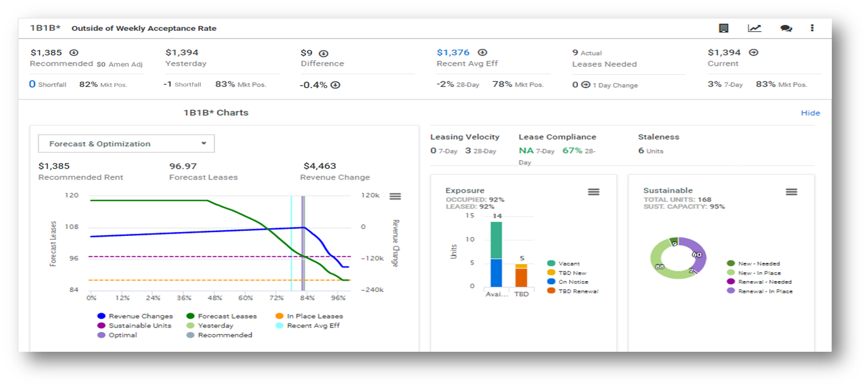
Task: Open the Forecast & Optimization dropdown
Action: (x=126, y=144)
